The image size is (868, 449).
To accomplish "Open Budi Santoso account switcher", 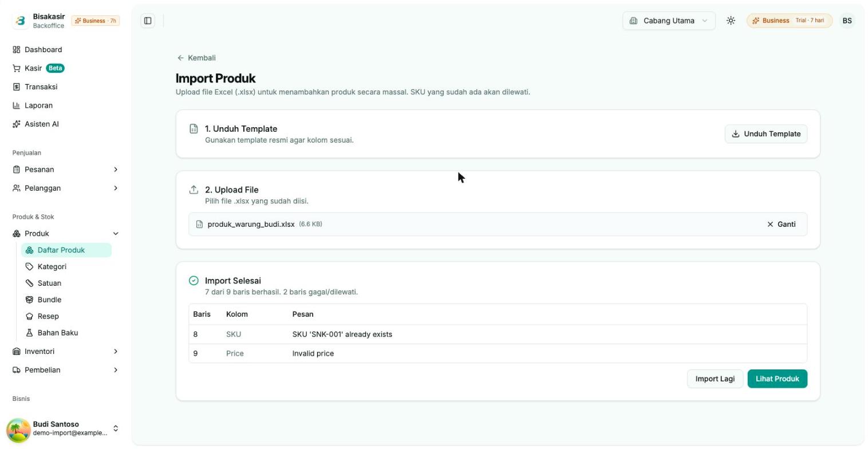I will click(63, 429).
